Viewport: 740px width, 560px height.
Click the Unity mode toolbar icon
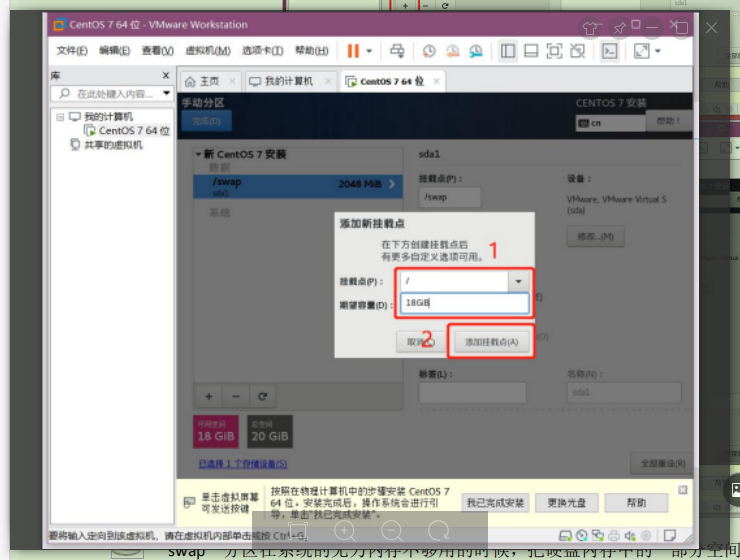click(x=578, y=51)
